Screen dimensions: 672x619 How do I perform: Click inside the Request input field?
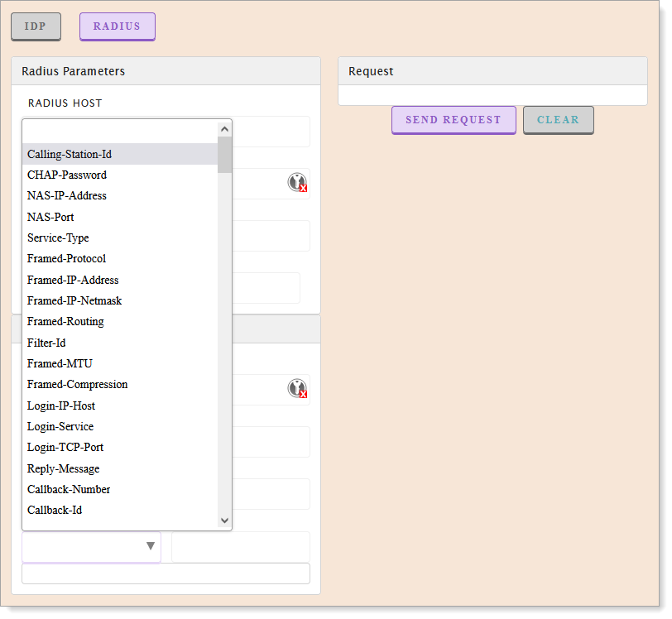tap(492, 94)
